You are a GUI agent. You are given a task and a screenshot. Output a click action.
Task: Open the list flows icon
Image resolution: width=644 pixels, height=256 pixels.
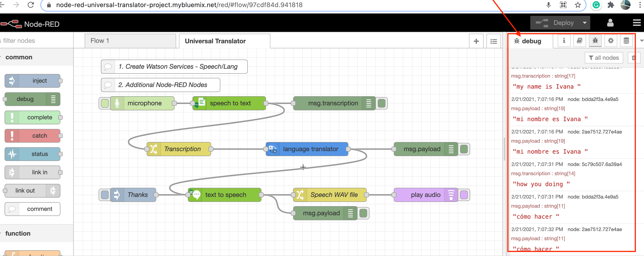(x=493, y=41)
